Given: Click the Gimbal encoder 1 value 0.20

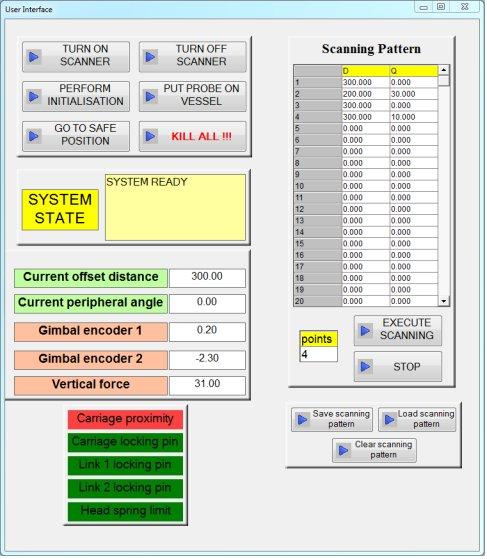Looking at the screenshot, I should tap(207, 332).
